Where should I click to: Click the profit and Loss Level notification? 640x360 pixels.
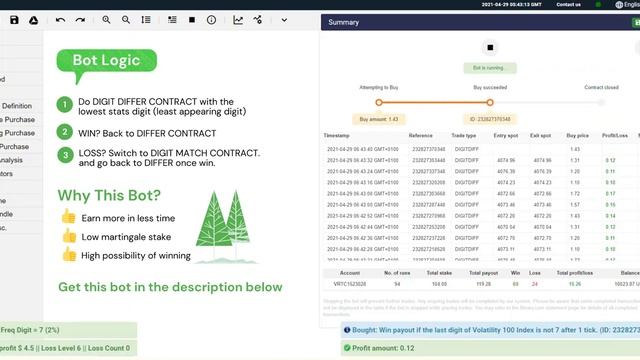[x=69, y=348]
